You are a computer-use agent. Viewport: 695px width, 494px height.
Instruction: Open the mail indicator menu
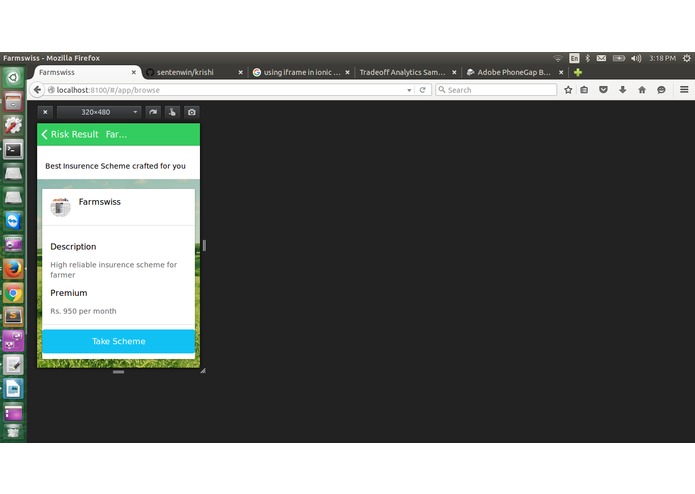coord(601,58)
